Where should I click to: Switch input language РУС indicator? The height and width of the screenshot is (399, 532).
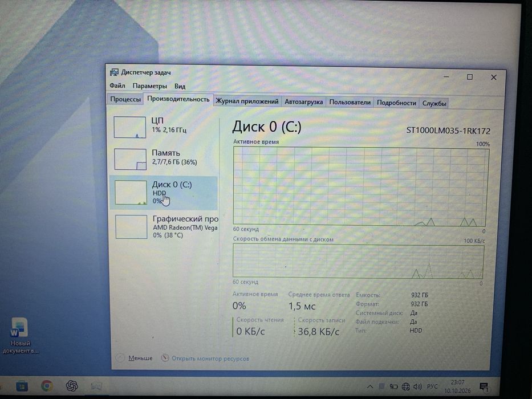coord(432,386)
